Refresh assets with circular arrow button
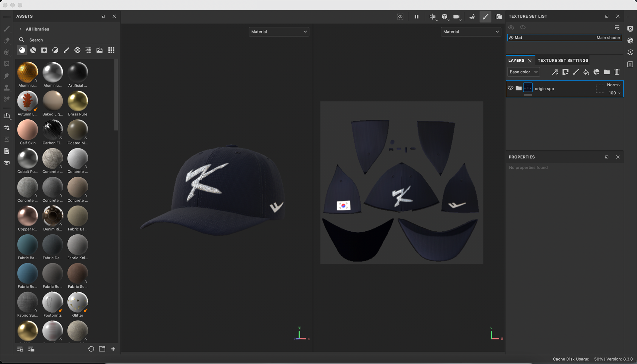 coord(91,349)
